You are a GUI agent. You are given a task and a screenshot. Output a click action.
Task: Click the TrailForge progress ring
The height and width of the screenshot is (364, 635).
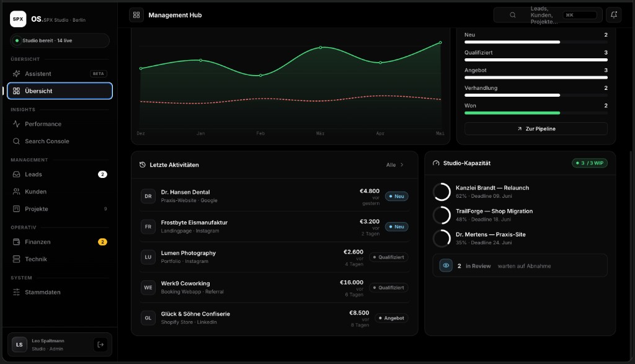(x=442, y=215)
